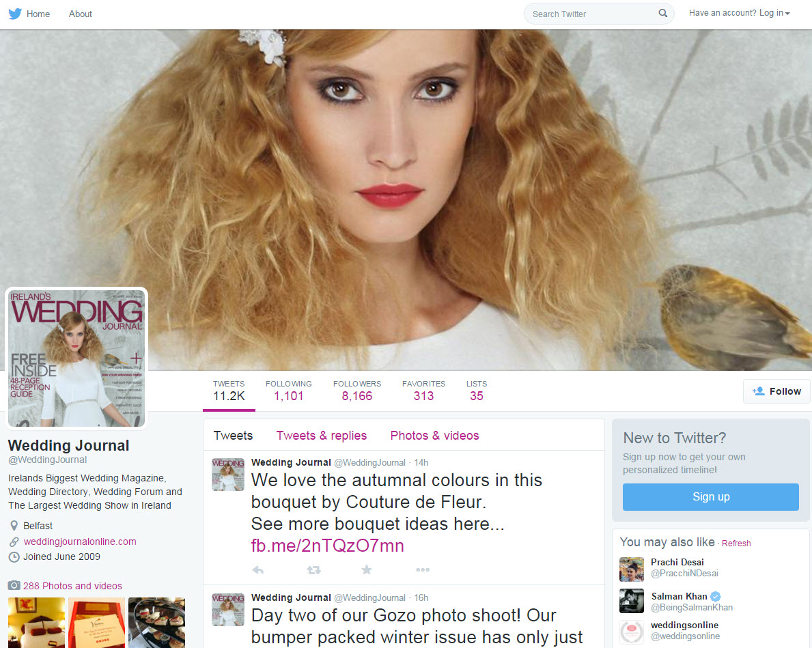This screenshot has height=648, width=812.
Task: Click the blue Sign up button
Action: click(710, 496)
